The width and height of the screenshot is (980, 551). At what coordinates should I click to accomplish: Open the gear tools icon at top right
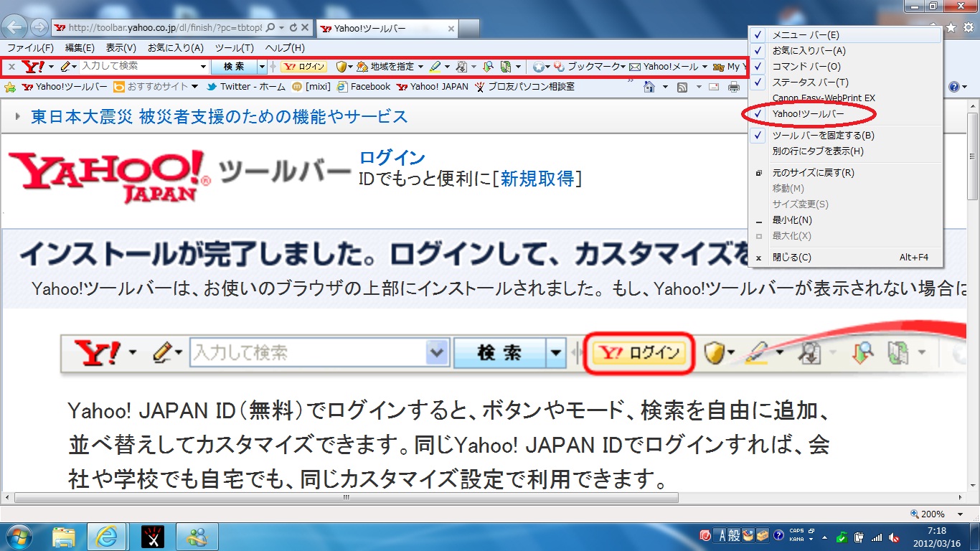(x=967, y=27)
